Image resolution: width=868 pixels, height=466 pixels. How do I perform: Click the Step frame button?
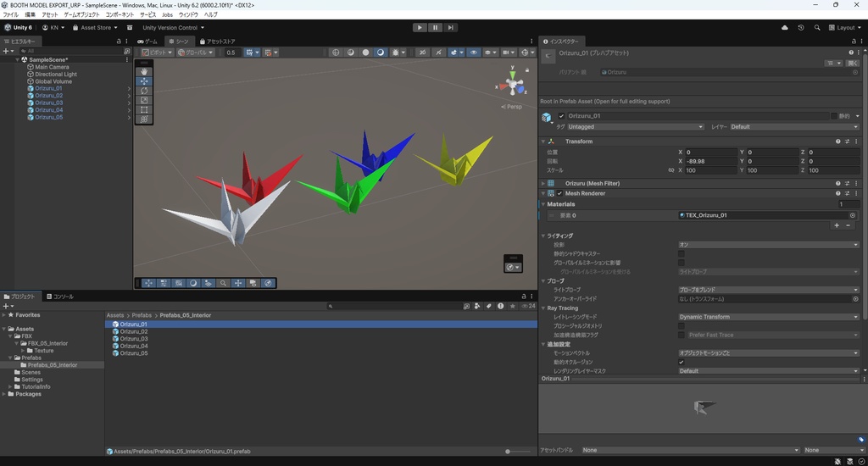click(x=451, y=27)
